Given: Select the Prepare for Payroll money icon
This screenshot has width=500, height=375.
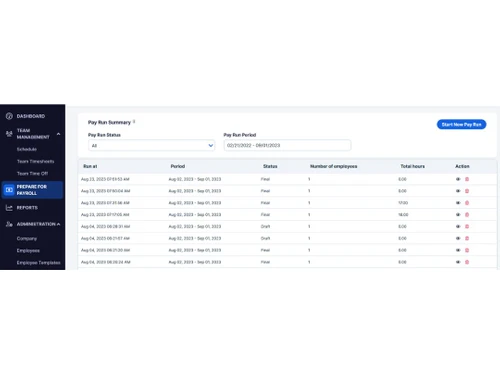Looking at the screenshot, I should click(x=9, y=190).
